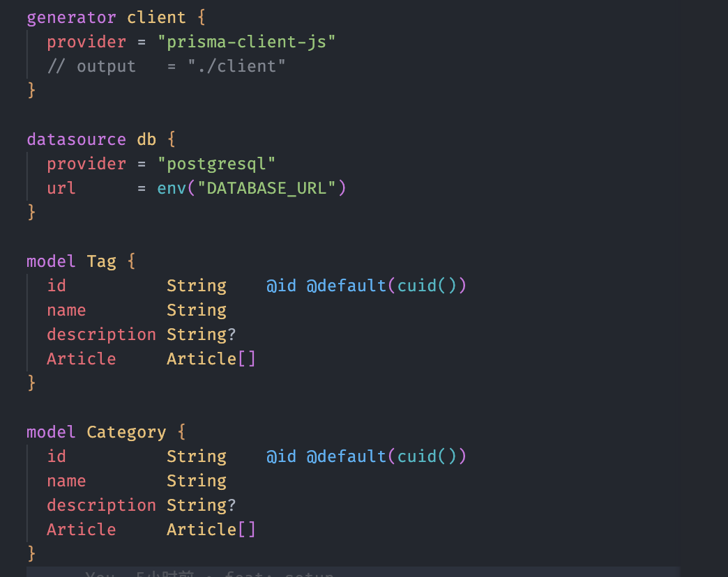Click the "postgresql" provider string
Screen dimensions: 728x577
pos(216,164)
